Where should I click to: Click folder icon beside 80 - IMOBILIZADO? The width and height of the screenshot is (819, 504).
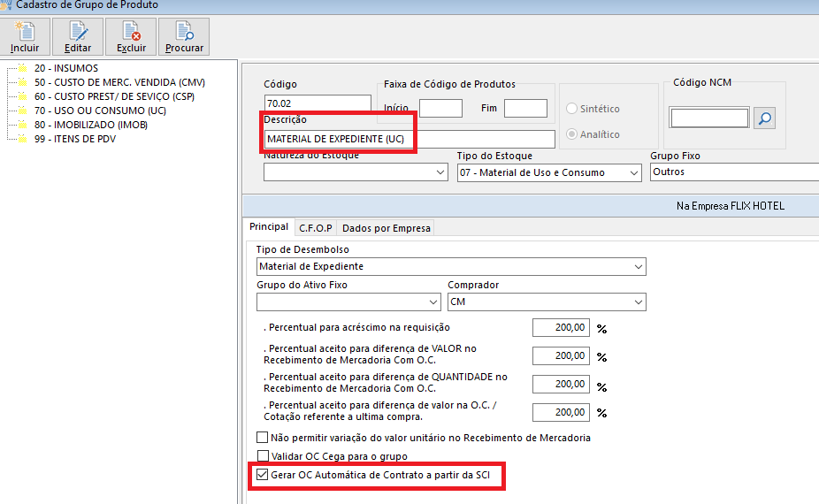point(22,125)
